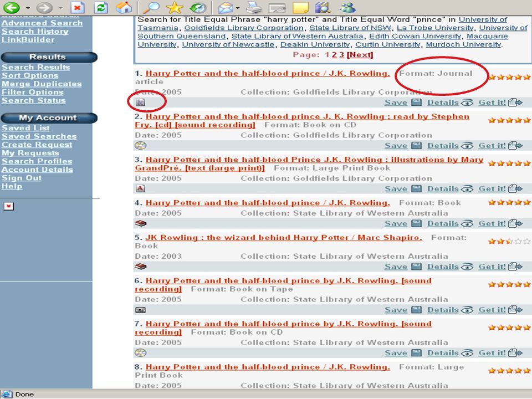532x399 pixels.
Task: Open My Requests link
Action: 30,153
